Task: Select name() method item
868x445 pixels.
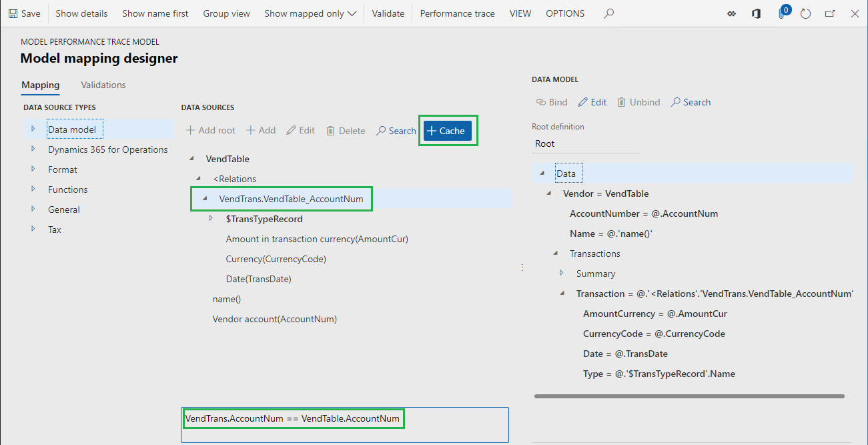Action: (226, 299)
